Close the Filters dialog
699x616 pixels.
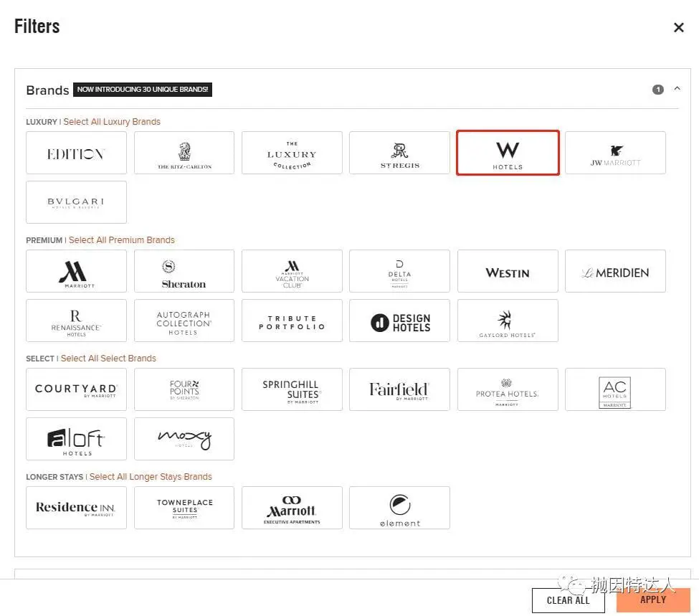678,28
